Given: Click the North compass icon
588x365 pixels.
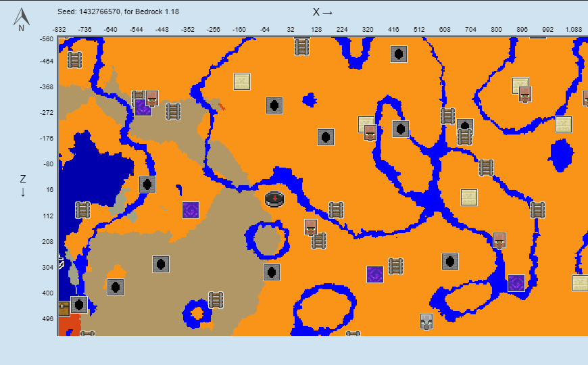Looking at the screenshot, I should [x=22, y=20].
